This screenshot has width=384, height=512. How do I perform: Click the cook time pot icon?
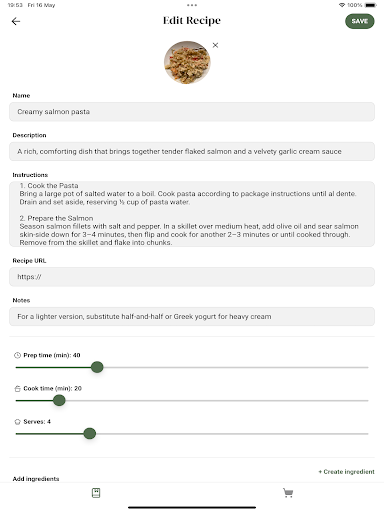coord(17,389)
